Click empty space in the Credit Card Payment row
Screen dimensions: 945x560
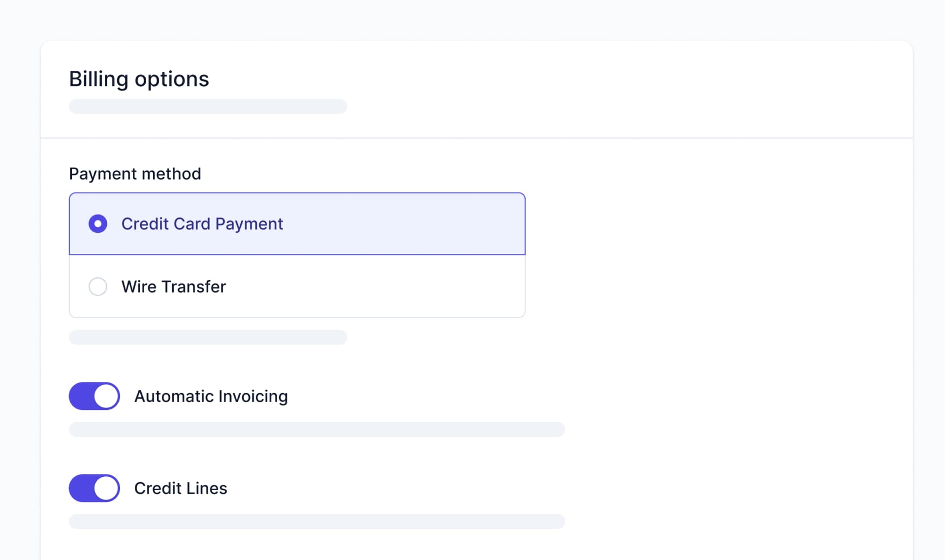click(x=404, y=224)
